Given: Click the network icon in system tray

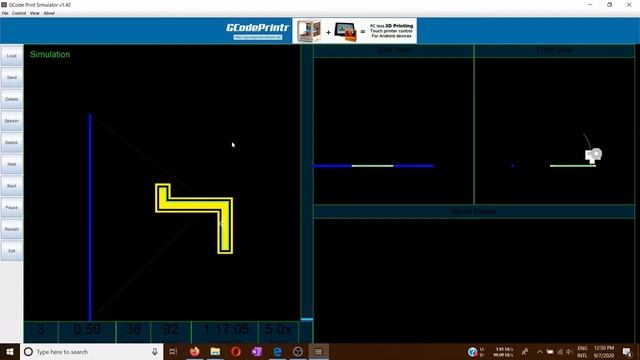Looking at the screenshot, I should pyautogui.click(x=560, y=351).
